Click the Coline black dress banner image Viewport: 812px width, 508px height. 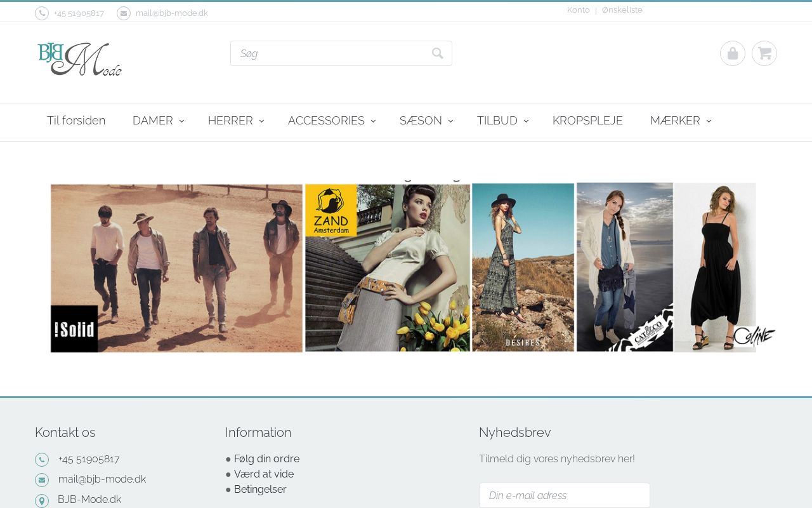(716, 267)
